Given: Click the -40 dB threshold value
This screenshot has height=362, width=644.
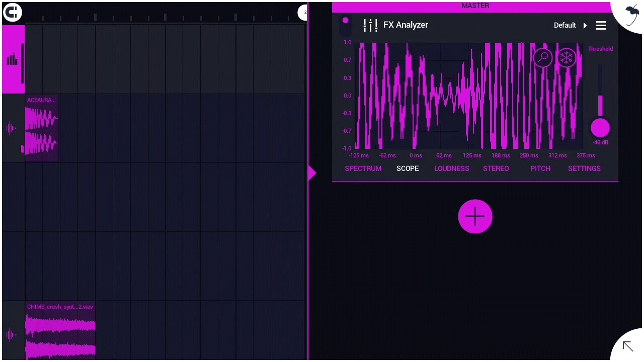Looking at the screenshot, I should [x=600, y=143].
